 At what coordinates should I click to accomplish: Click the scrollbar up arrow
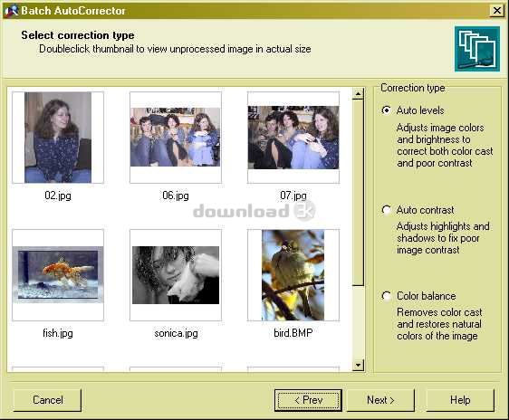358,94
